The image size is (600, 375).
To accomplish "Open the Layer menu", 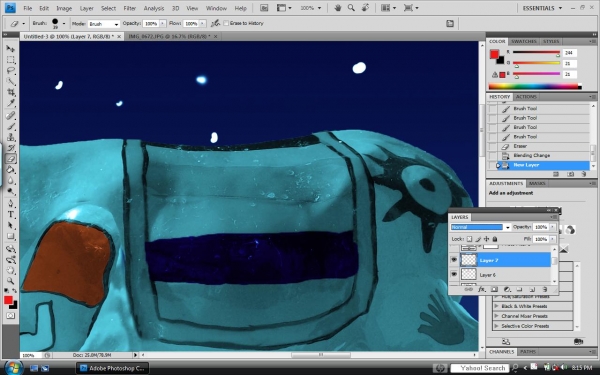I will (x=86, y=8).
